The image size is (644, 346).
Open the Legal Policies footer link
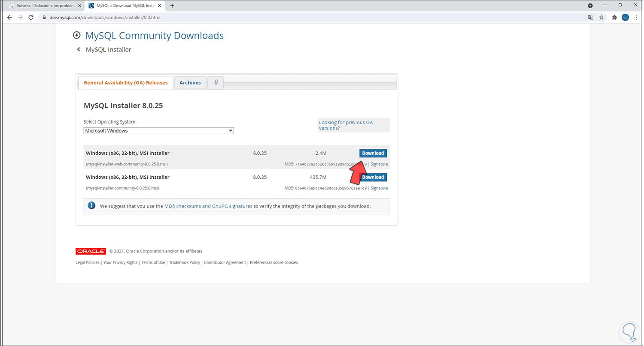[88, 262]
